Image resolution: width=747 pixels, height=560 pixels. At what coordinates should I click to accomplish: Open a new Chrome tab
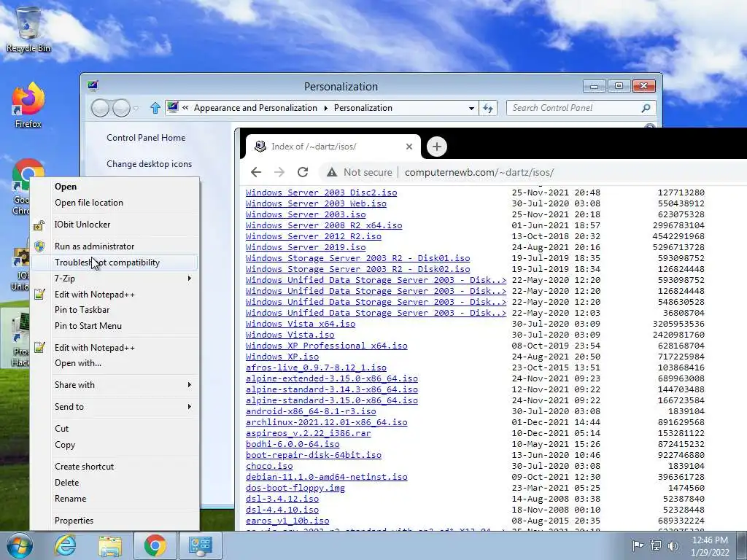437,147
